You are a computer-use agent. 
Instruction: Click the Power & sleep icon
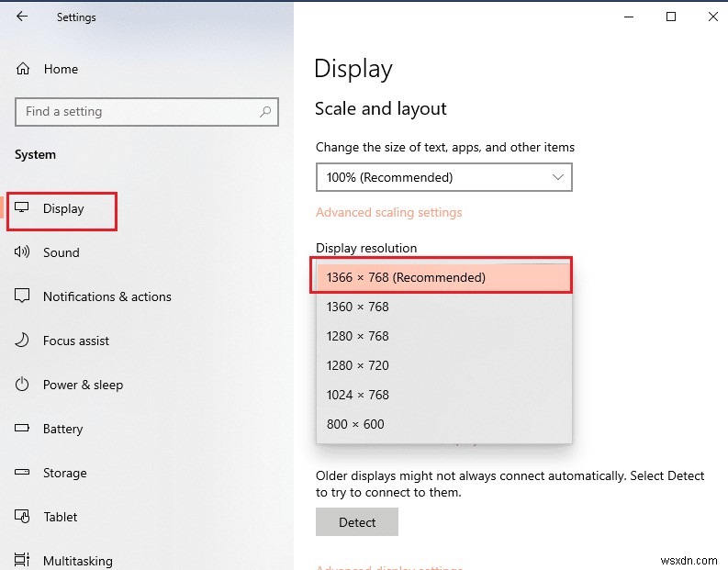pyautogui.click(x=23, y=385)
